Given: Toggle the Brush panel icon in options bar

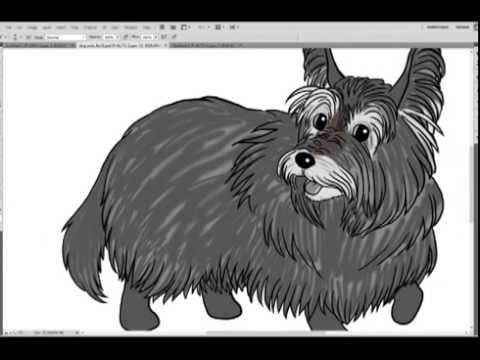Looking at the screenshot, I should [28, 37].
